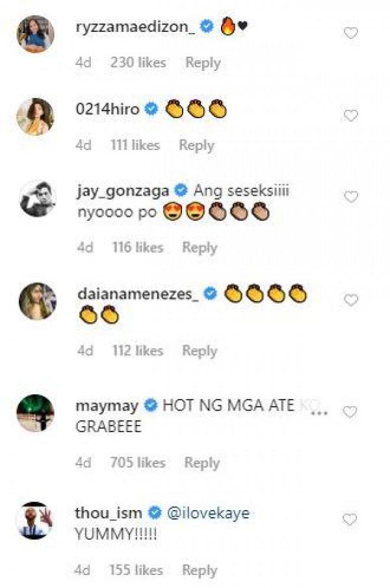The image size is (390, 588).
Task: Go to maymay username profile
Action: 107,406
